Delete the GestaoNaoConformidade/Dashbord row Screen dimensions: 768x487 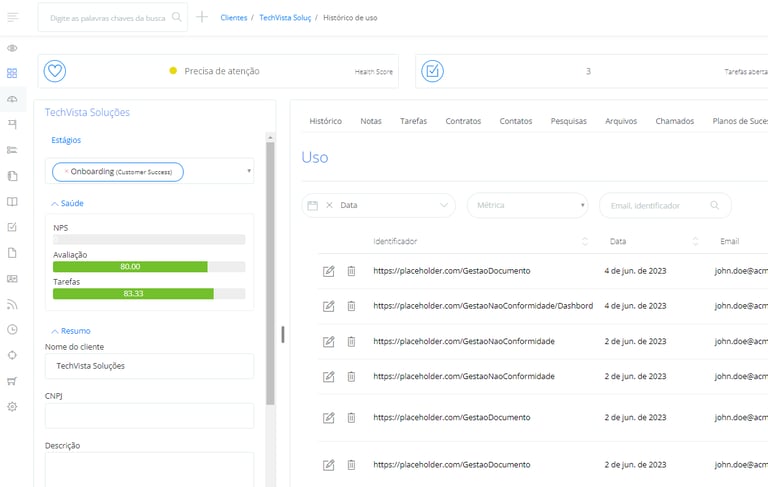coord(351,306)
